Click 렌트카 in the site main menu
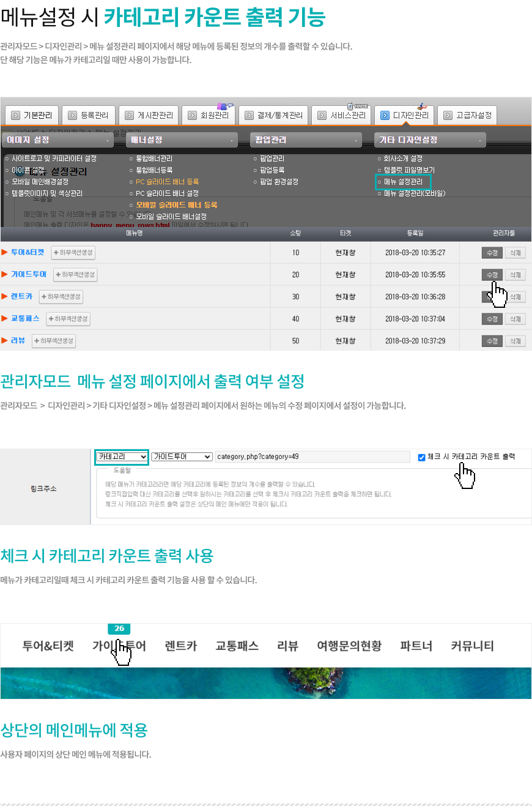This screenshot has height=806, width=532. tap(181, 646)
